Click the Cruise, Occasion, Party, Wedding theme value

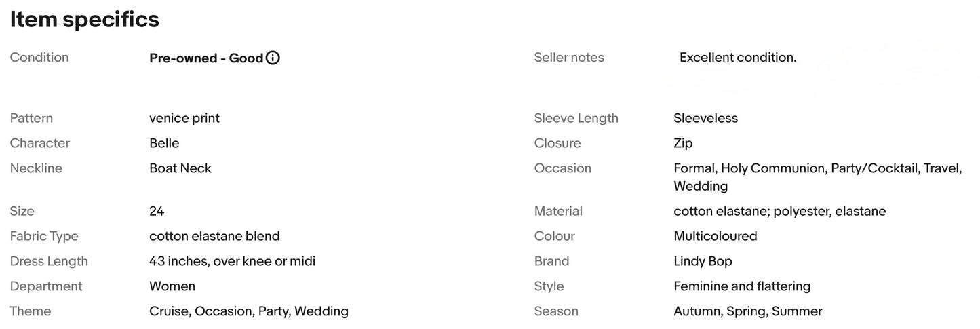pyautogui.click(x=249, y=311)
